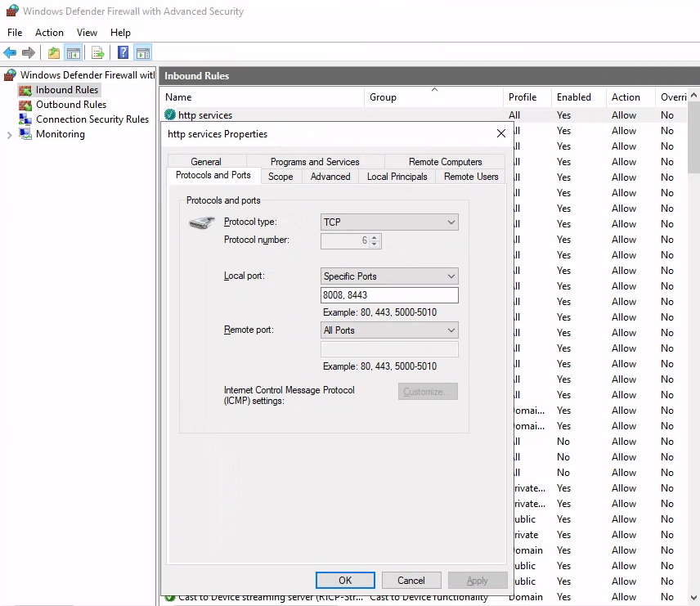Sort by the Name column header
Viewport: 700px width, 606px height.
coord(262,97)
